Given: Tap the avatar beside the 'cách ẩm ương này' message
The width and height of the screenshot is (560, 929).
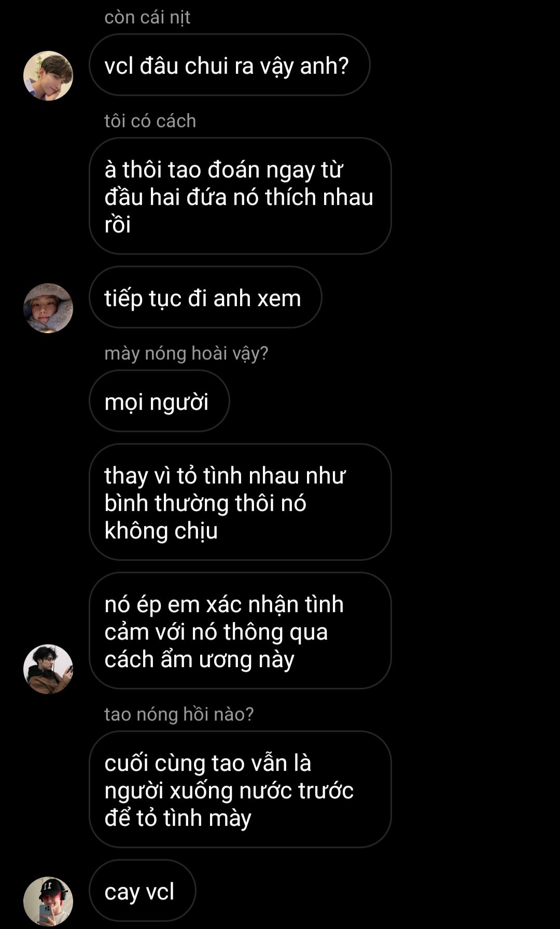Looking at the screenshot, I should tap(48, 669).
